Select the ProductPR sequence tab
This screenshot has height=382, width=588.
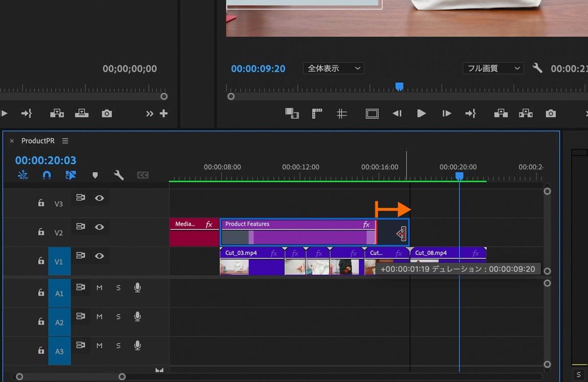(38, 140)
